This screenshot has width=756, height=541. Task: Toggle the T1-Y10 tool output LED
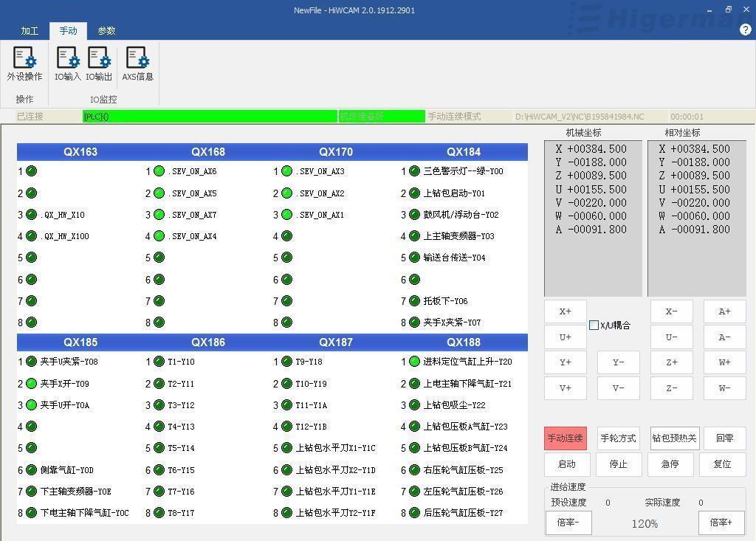pos(159,362)
